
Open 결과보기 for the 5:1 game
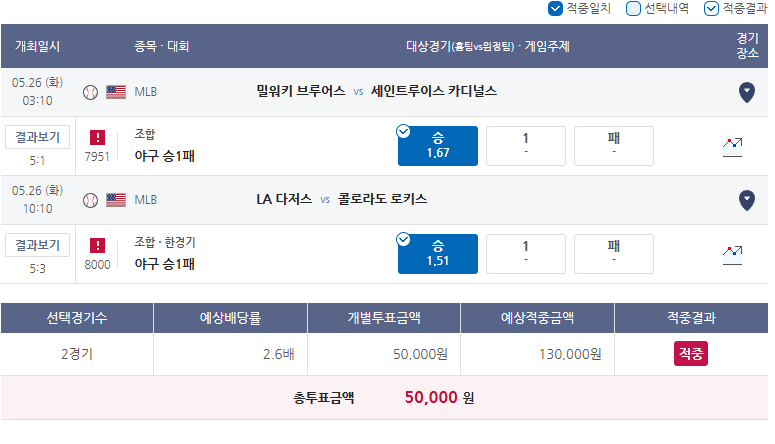[38, 137]
